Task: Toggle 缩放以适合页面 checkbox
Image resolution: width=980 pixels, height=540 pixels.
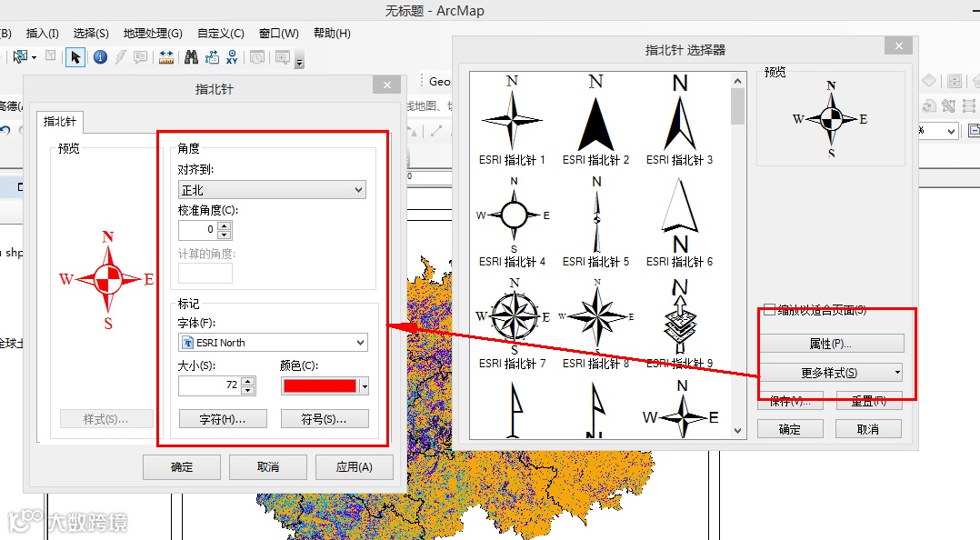Action: 769,309
